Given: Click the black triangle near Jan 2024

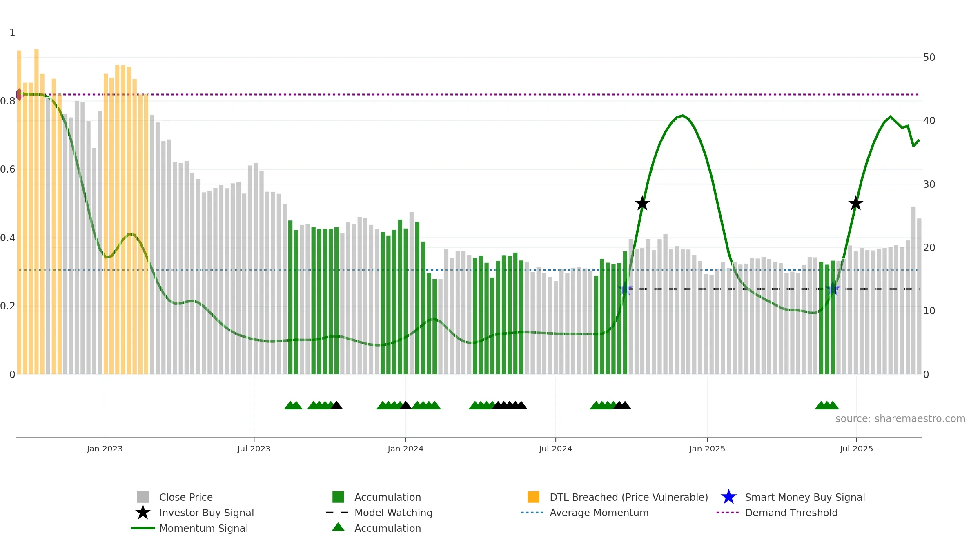Looking at the screenshot, I should click(405, 405).
